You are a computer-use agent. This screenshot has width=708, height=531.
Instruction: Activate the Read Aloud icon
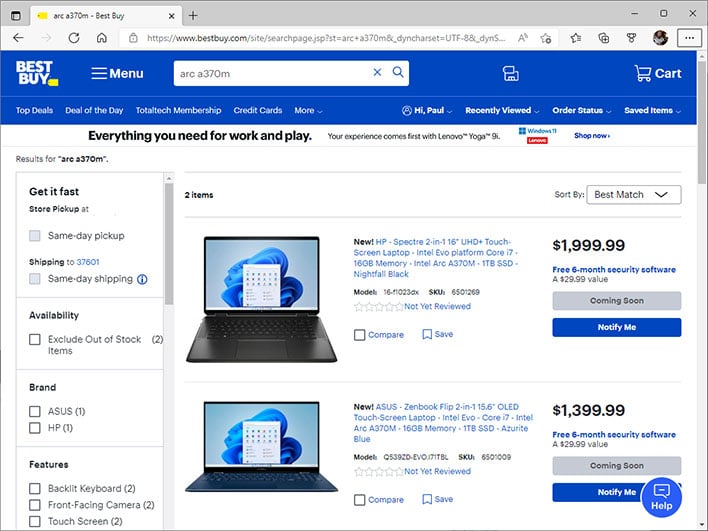522,38
